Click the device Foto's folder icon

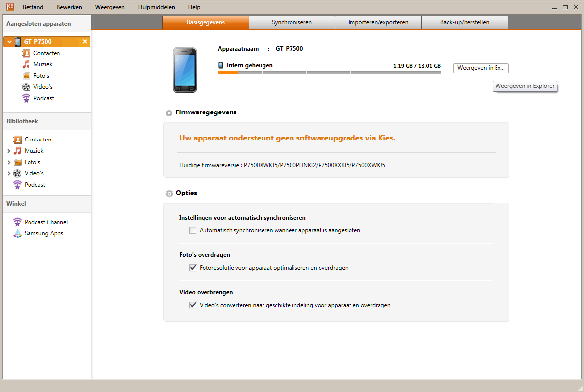tap(26, 76)
